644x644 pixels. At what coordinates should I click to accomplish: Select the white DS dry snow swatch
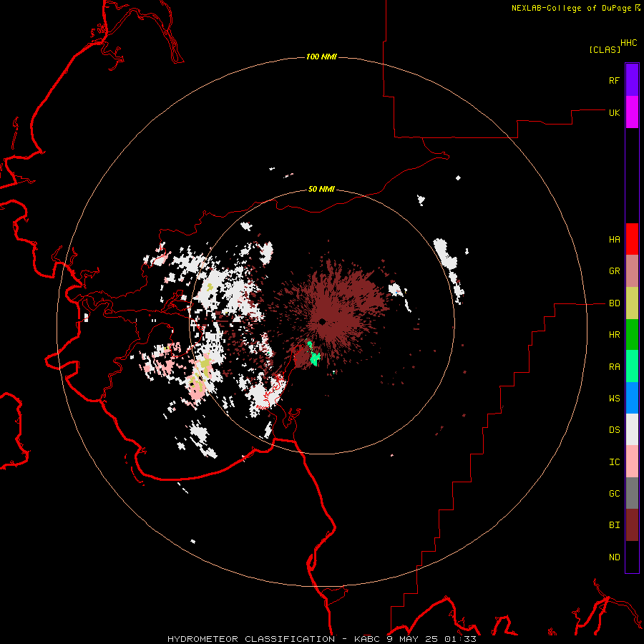point(632,429)
